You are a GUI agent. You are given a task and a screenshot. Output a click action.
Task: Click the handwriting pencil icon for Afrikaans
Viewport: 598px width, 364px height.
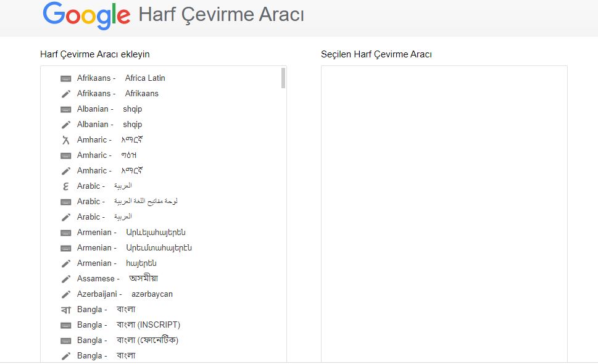(65, 94)
